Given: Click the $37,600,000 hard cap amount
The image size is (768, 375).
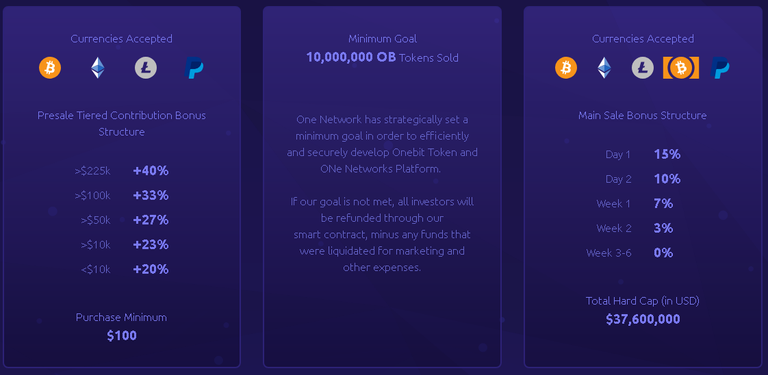Looking at the screenshot, I should pyautogui.click(x=643, y=320).
